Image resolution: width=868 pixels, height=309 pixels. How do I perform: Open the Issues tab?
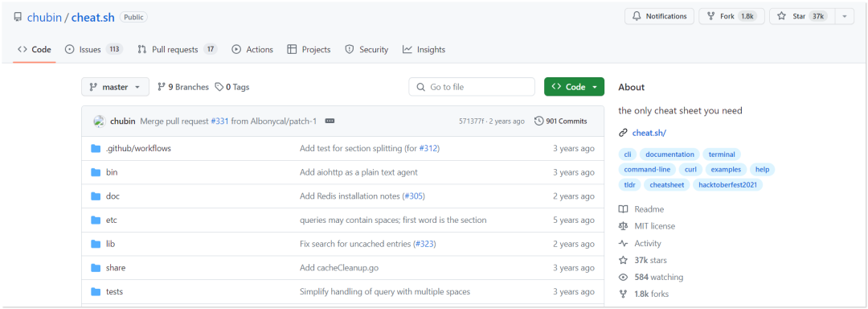tap(93, 49)
